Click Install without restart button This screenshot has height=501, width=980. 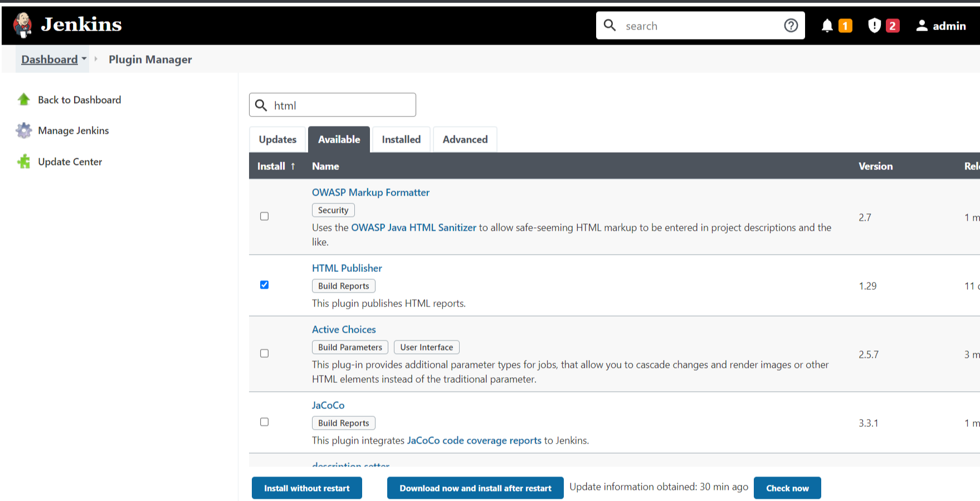click(x=306, y=488)
